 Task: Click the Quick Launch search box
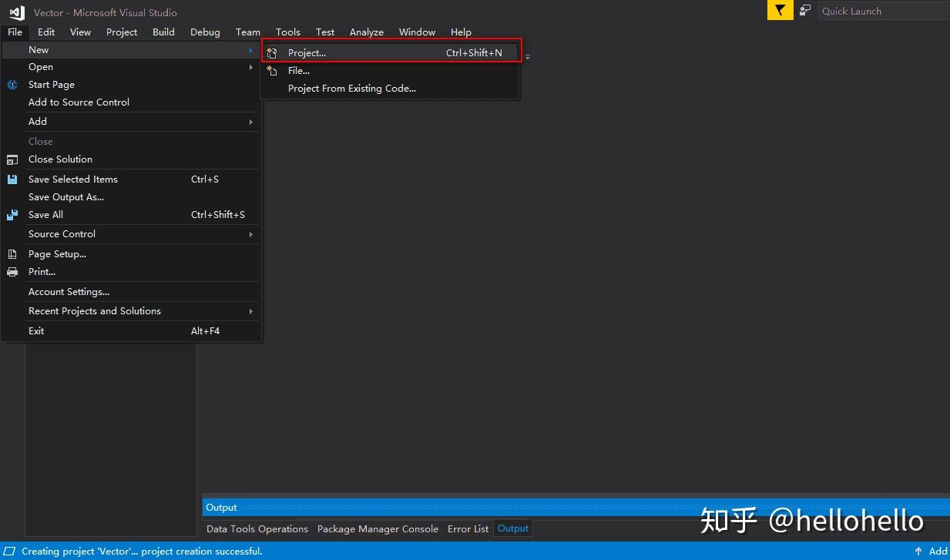click(x=884, y=11)
